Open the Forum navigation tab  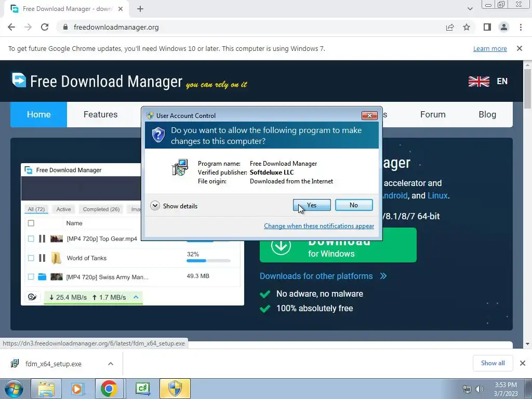[433, 114]
